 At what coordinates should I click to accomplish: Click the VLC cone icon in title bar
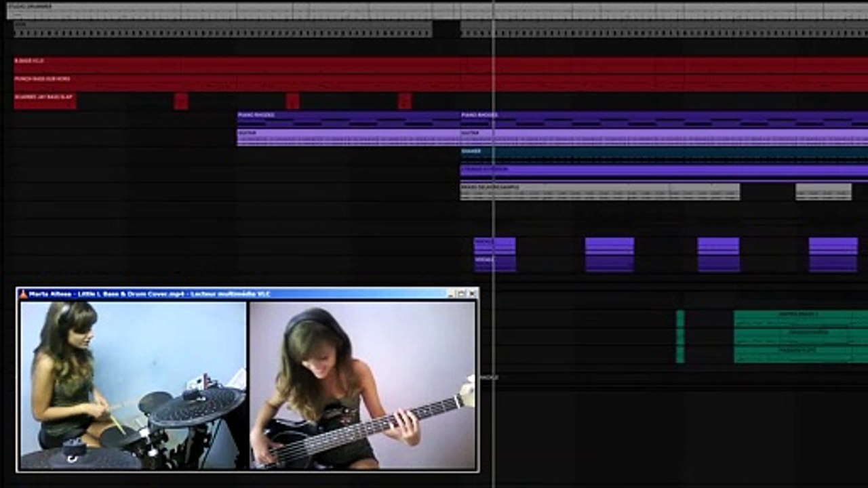pos(23,294)
